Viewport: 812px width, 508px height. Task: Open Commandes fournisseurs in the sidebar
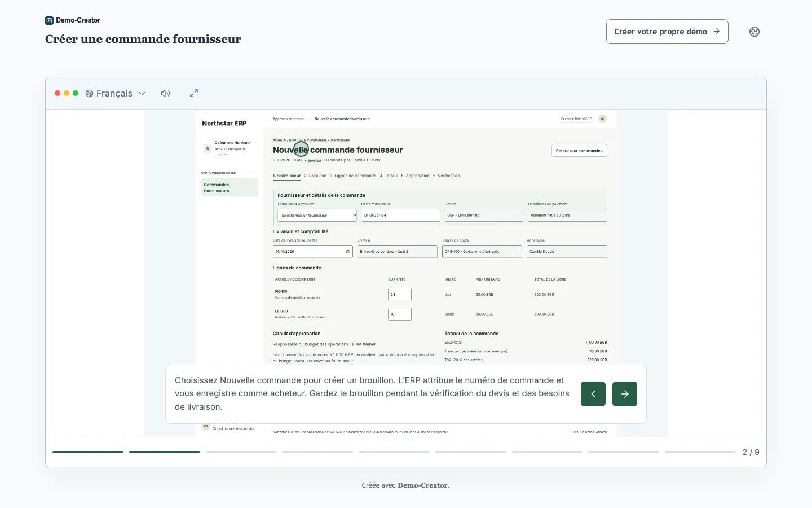point(230,187)
